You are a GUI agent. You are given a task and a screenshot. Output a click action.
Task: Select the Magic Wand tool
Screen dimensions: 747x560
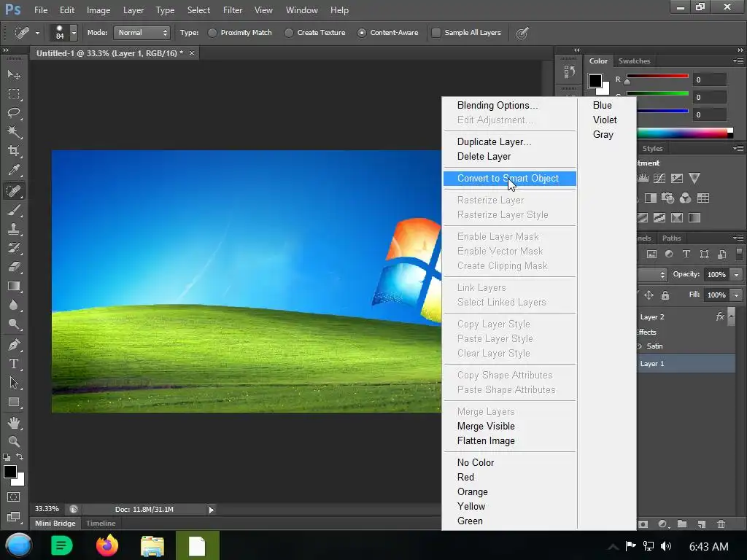[14, 132]
